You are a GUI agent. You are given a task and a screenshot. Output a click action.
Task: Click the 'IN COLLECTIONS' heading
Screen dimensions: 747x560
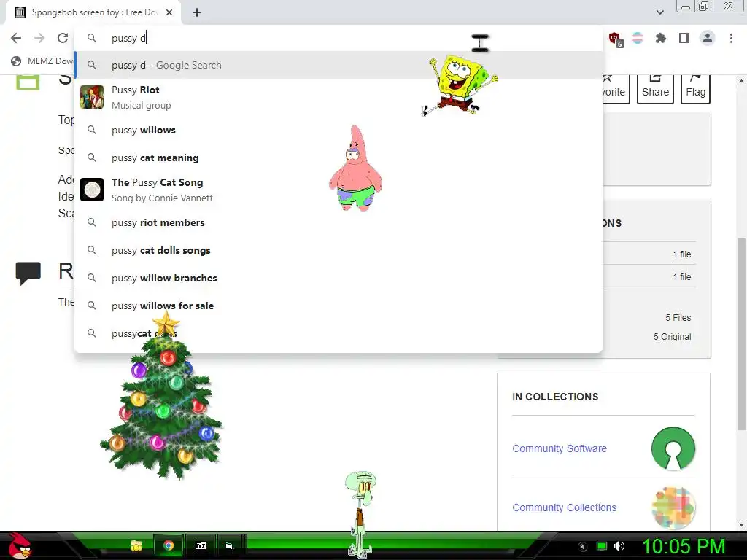pyautogui.click(x=555, y=397)
